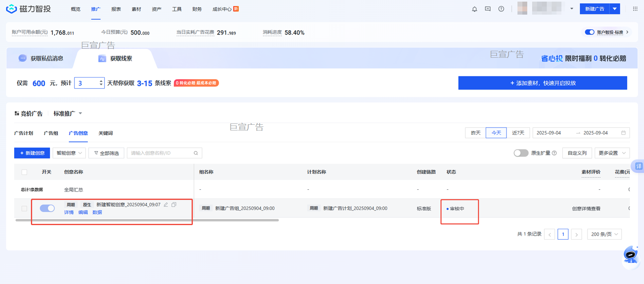Open the 报表 menu in top navigation

point(116,9)
